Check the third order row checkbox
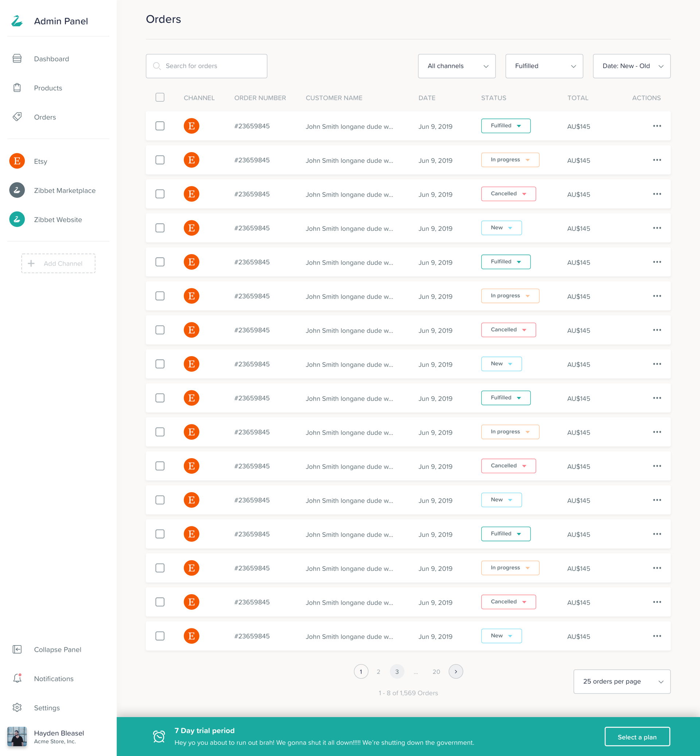Image resolution: width=700 pixels, height=756 pixels. coord(160,194)
